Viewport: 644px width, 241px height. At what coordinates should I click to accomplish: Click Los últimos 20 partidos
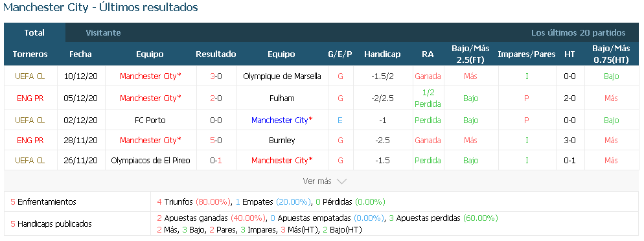[579, 33]
